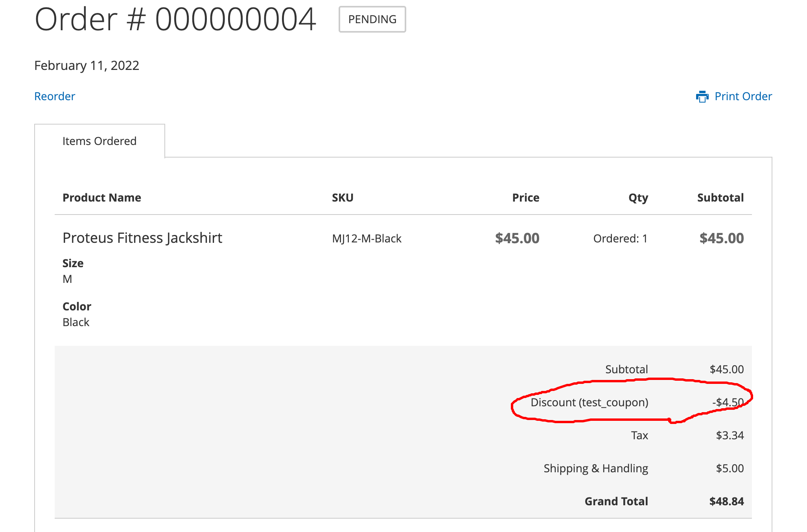Click the Subtotal row in order summary

pos(627,369)
